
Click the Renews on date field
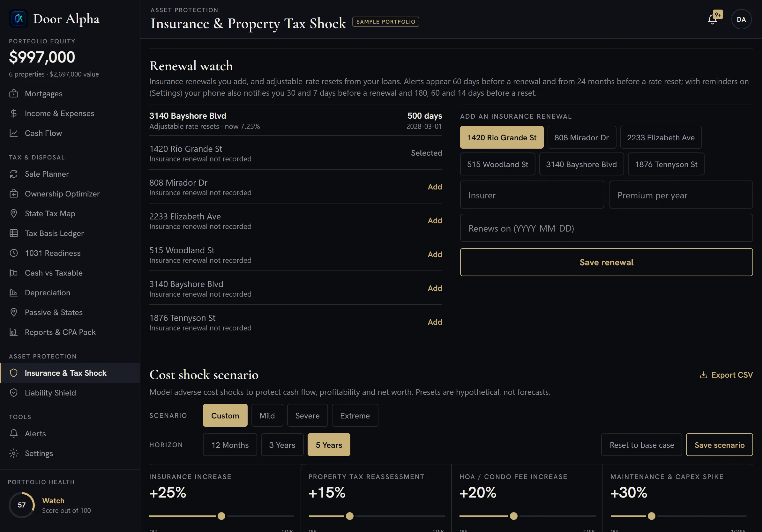[x=606, y=228]
